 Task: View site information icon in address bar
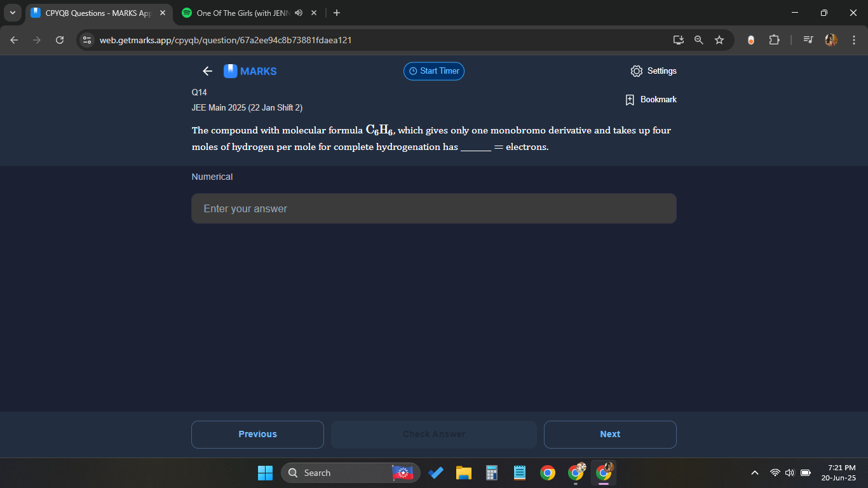87,40
